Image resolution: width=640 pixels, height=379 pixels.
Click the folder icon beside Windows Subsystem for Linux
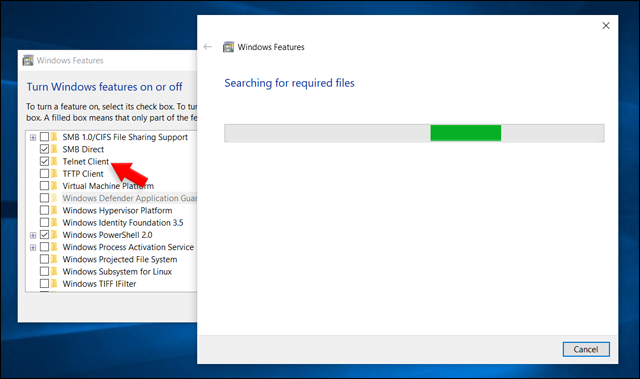pos(54,271)
